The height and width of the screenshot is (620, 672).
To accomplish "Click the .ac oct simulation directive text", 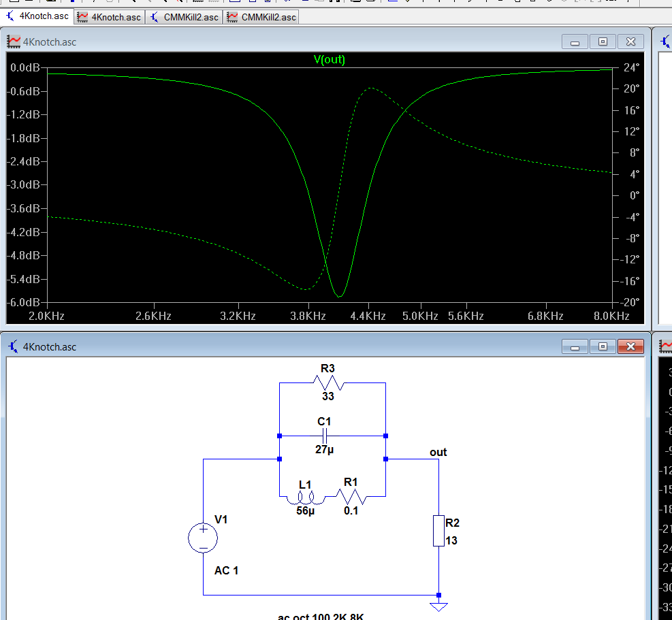I will [320, 617].
